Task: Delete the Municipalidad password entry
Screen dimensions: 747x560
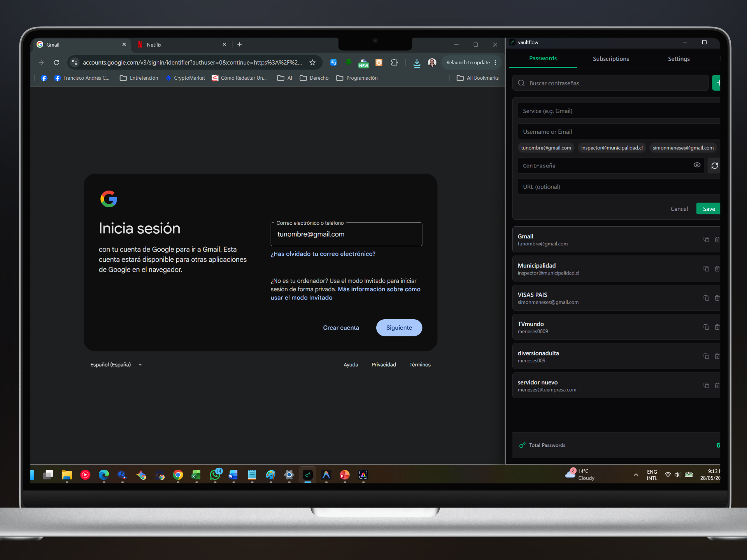Action: 717,269
